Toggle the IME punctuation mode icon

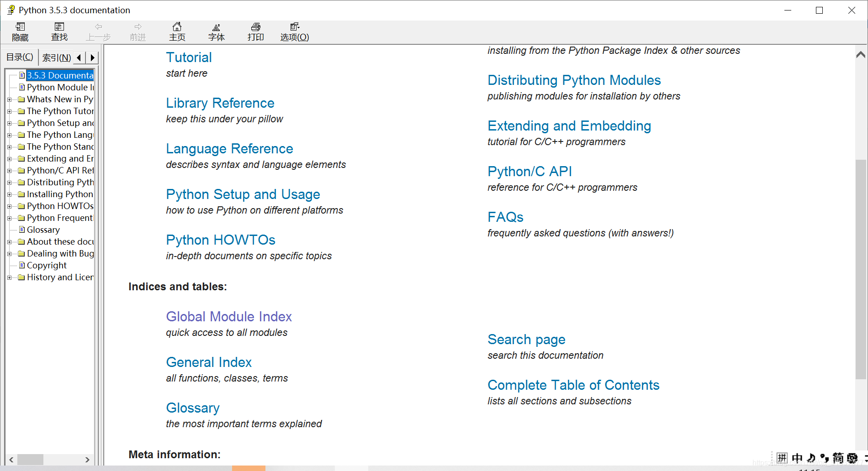824,458
